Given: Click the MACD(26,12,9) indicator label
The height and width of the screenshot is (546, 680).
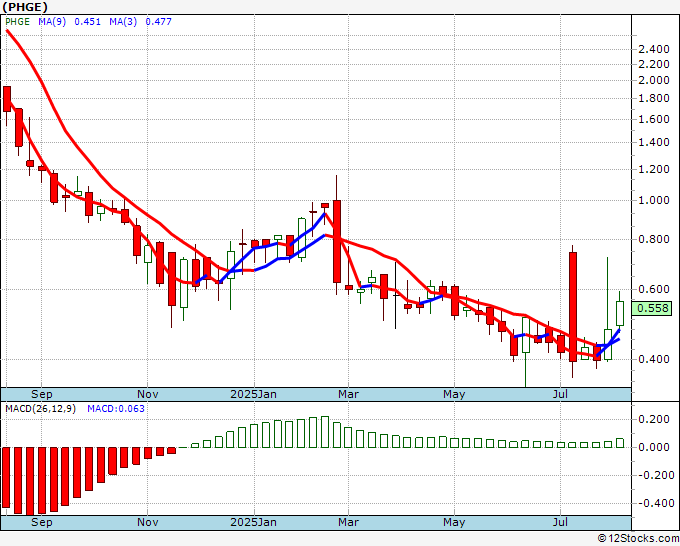Looking at the screenshot, I should (40, 409).
